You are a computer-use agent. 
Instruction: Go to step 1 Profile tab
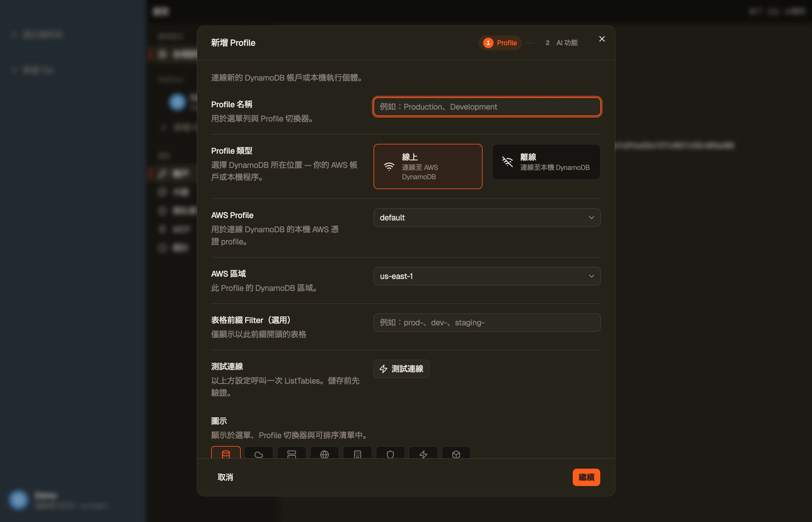point(500,43)
